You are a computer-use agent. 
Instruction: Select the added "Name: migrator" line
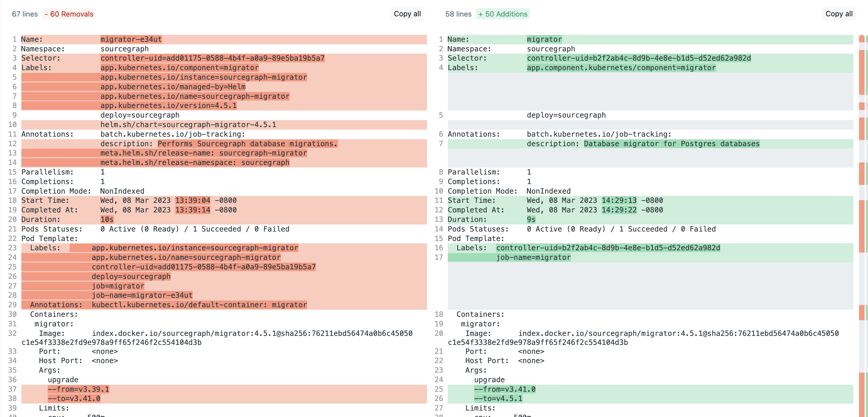(x=544, y=39)
